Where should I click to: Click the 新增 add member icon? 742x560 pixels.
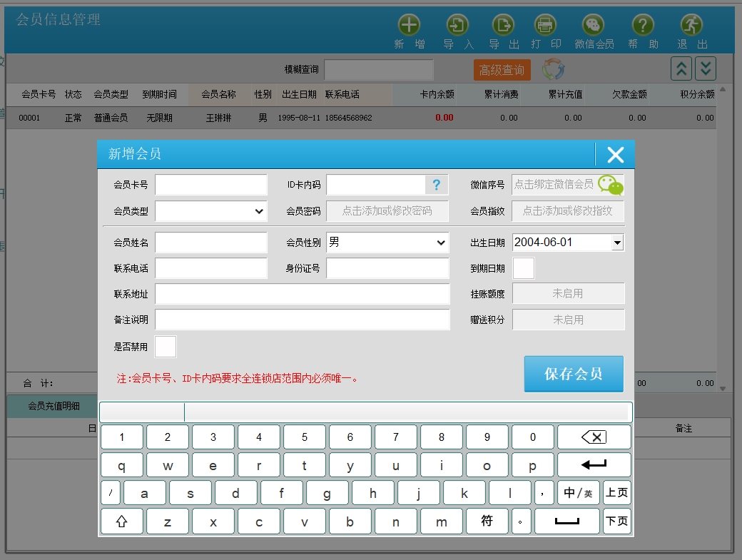tap(409, 26)
